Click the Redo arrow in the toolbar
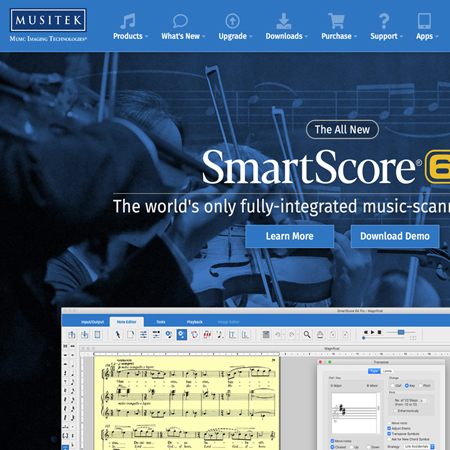 tap(292, 334)
